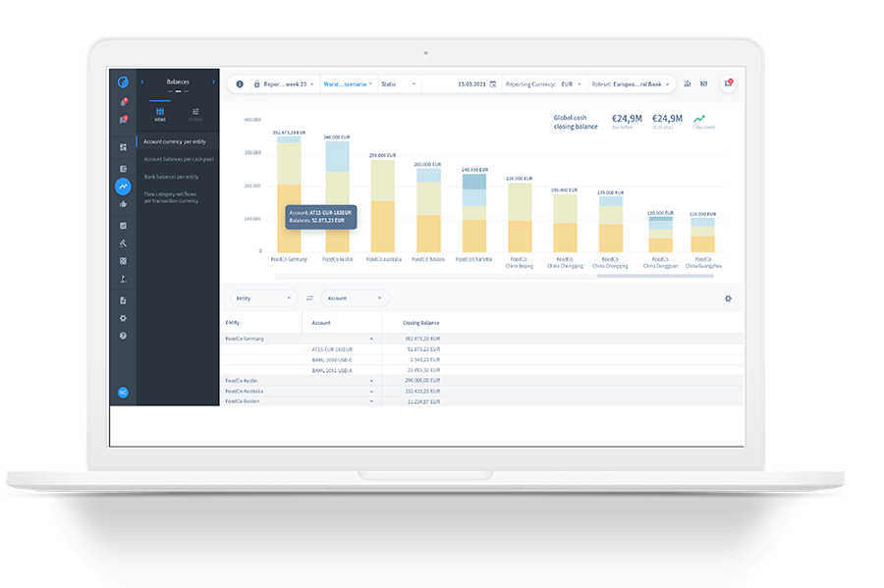884x588 pixels.
Task: Open the Entity grouping dropdown
Action: tap(263, 298)
